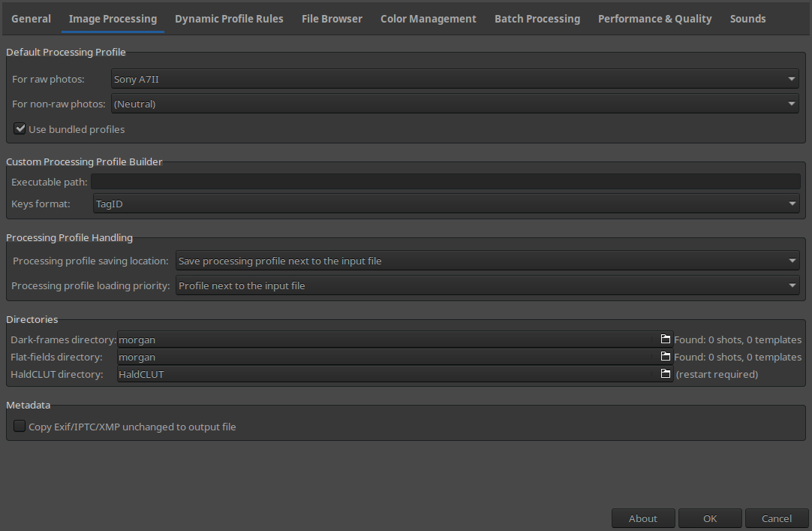This screenshot has width=812, height=531.
Task: Click the 'Processing profile loading priority:' label
Action: click(91, 285)
